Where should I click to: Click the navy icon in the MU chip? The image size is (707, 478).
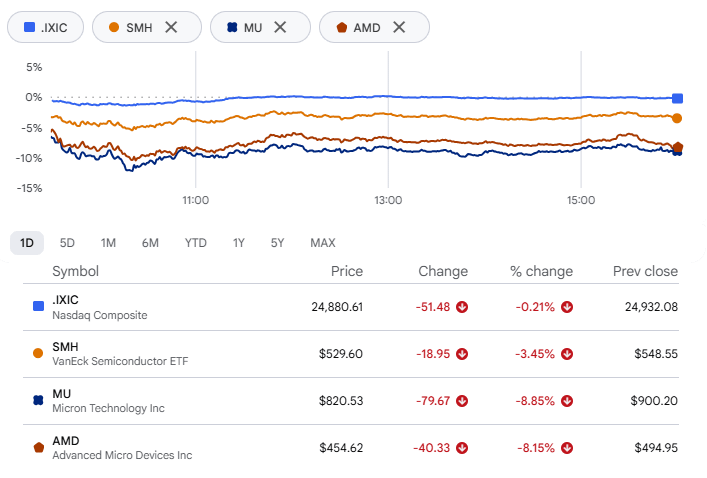232,28
